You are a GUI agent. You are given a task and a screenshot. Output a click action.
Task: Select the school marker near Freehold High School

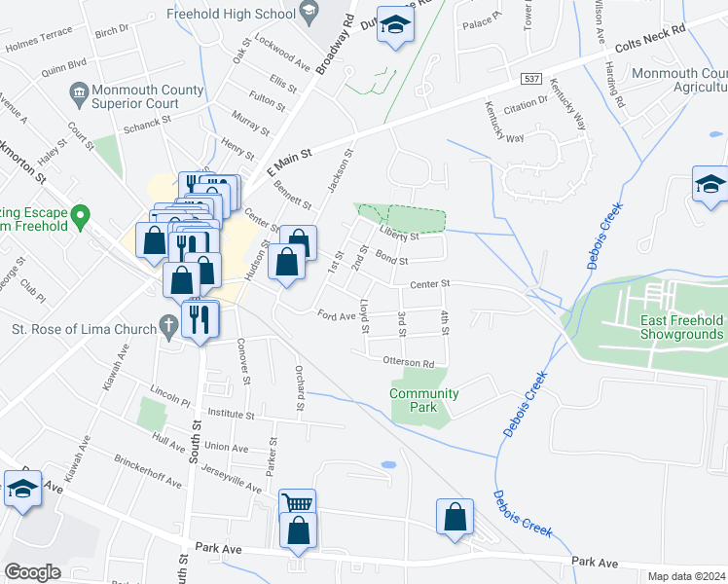395,25
